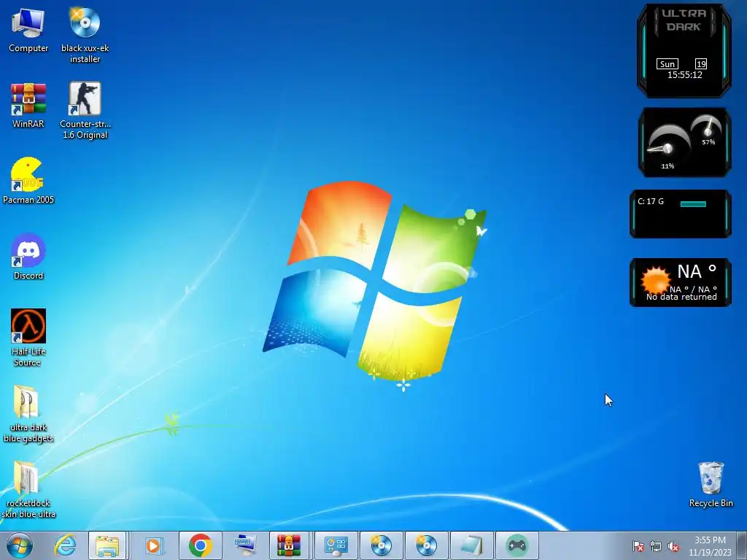Screen dimensions: 747x560
Task: Open the Windows Start menu orb
Action: (x=20, y=545)
